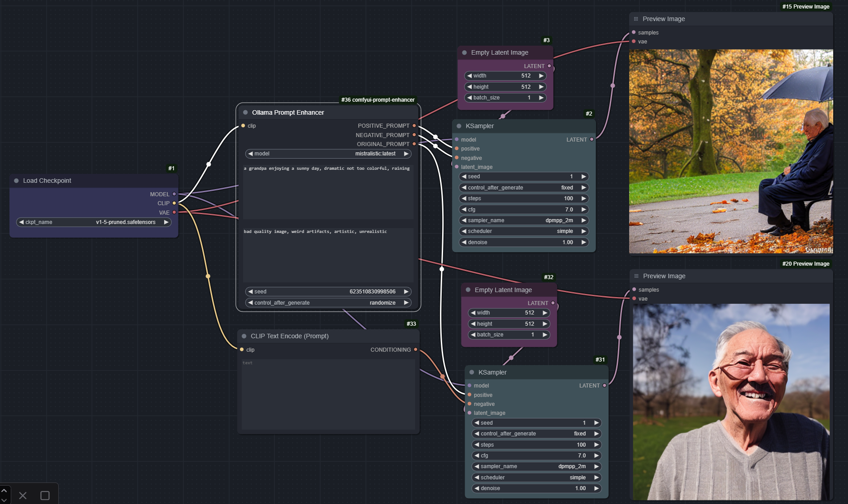Click the CONDITIONING output socket on CLIP Text Encode
848x504 pixels.
point(416,349)
